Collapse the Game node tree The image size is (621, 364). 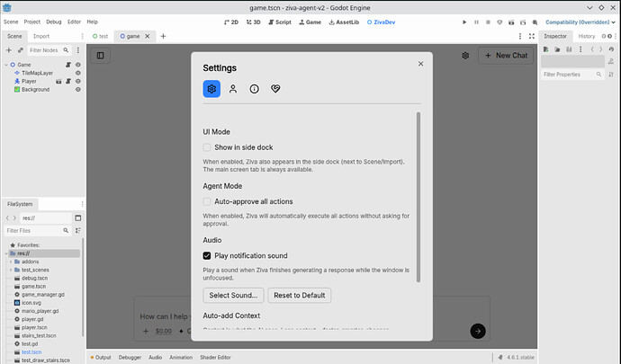point(6,65)
